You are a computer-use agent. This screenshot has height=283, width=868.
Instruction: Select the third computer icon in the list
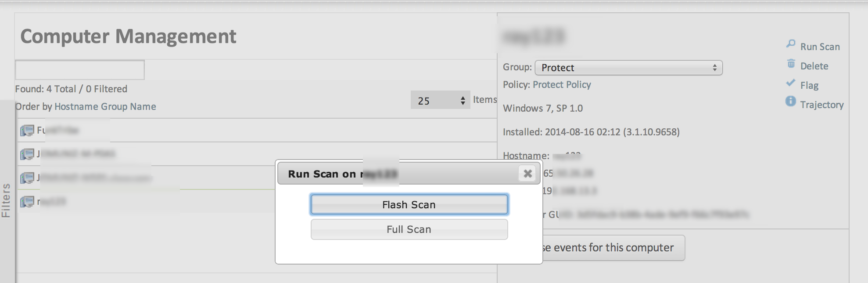point(27,178)
